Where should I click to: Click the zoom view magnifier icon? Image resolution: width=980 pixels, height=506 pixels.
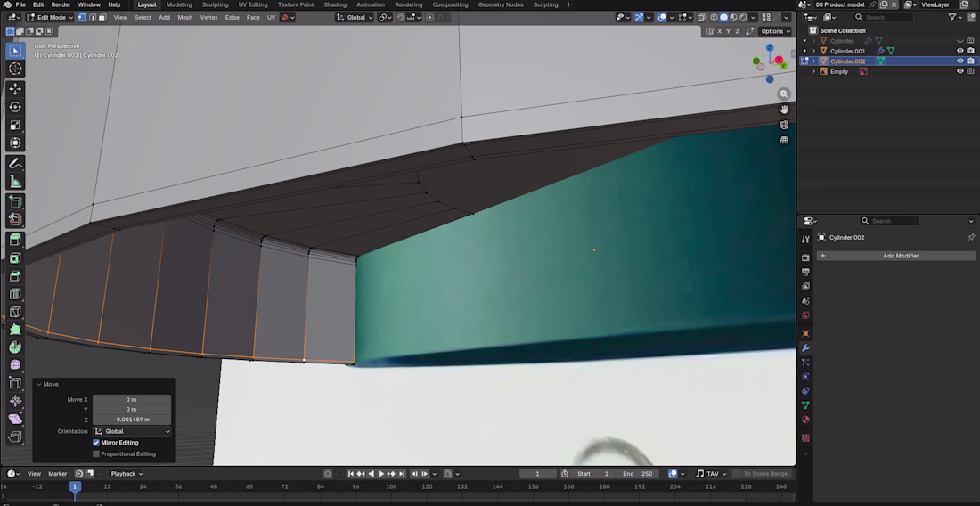[x=784, y=94]
